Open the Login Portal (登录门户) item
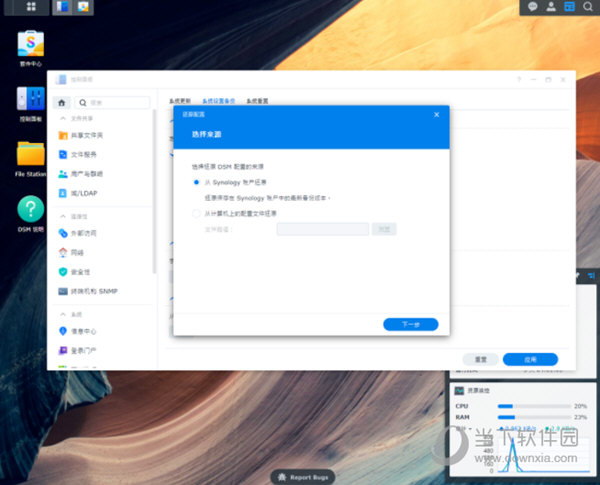This screenshot has height=485, width=600. (77, 350)
